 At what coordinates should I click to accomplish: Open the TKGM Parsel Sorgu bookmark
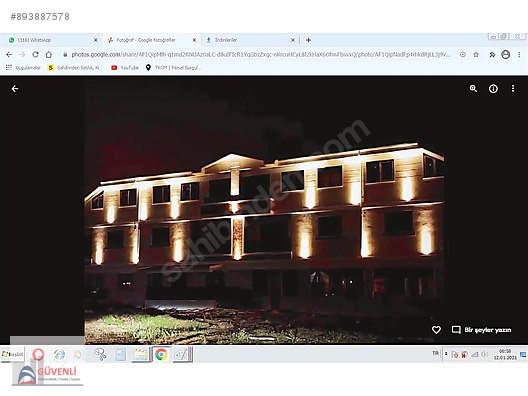point(172,68)
